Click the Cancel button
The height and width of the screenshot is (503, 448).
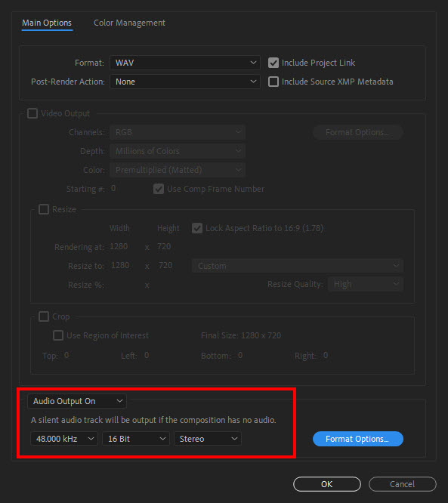click(x=403, y=484)
